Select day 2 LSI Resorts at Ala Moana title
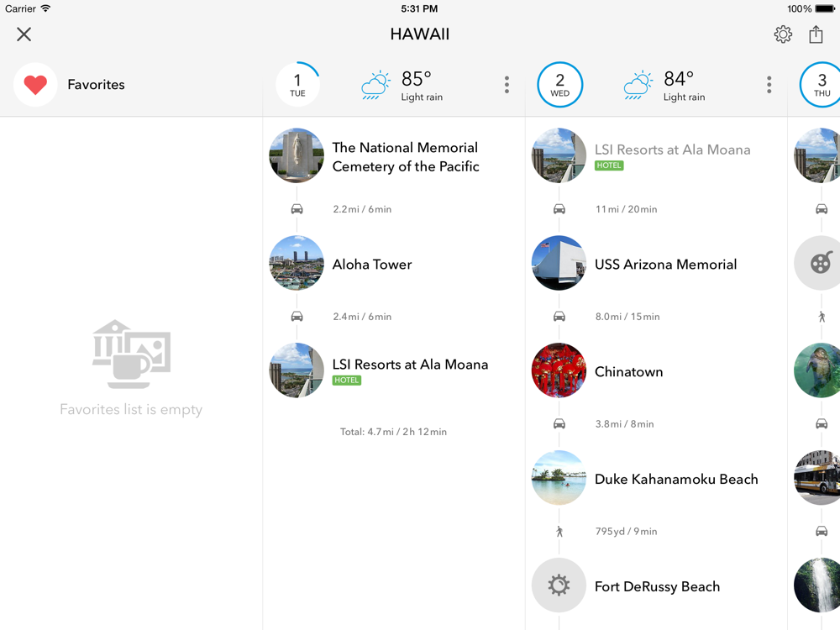840x630 pixels. click(x=672, y=150)
